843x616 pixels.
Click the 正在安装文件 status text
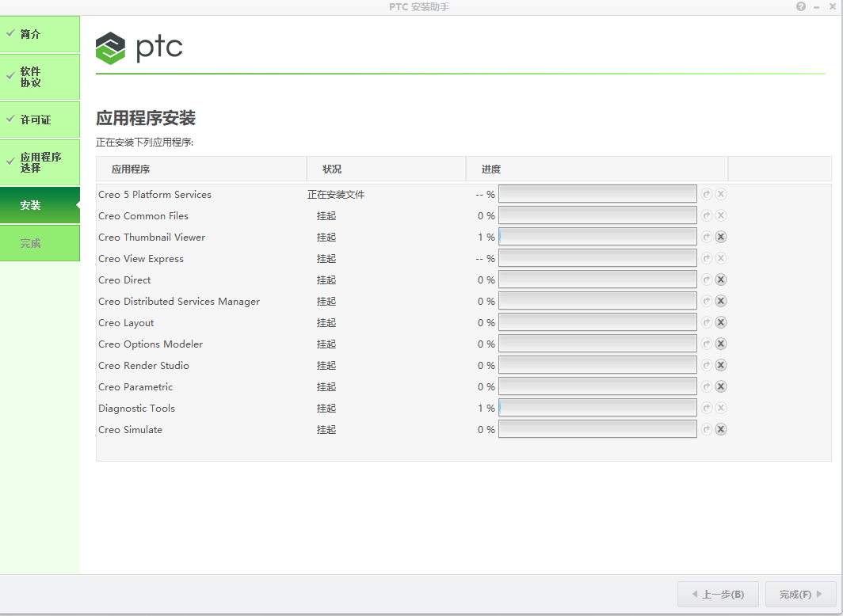click(x=336, y=195)
